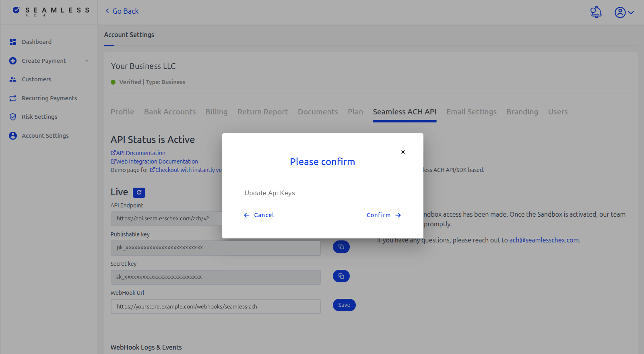Close the Please confirm dialog

(x=403, y=152)
